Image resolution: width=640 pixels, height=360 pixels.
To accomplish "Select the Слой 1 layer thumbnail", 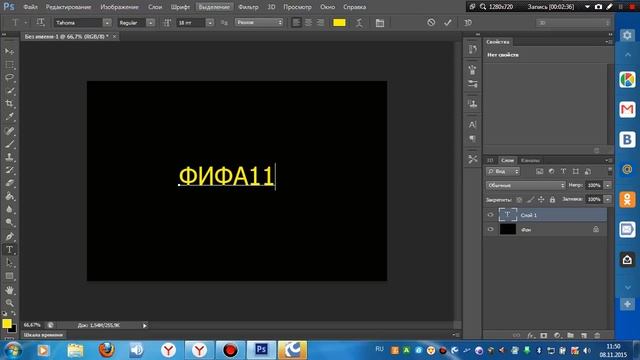I will tap(508, 215).
